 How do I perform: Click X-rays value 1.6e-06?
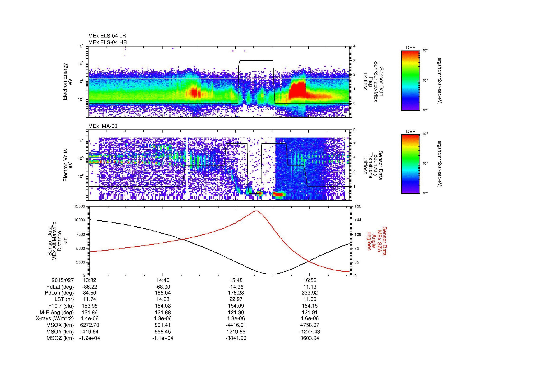tap(310, 318)
